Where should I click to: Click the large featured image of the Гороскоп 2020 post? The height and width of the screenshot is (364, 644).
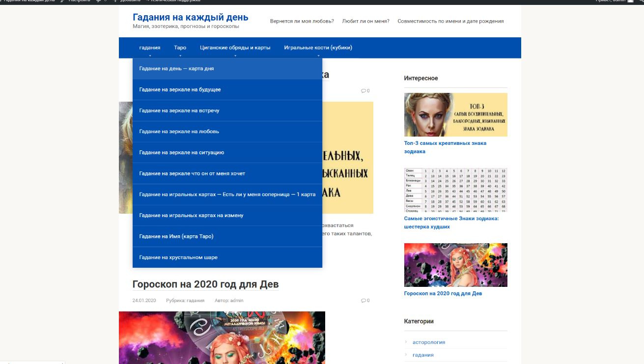tap(222, 337)
